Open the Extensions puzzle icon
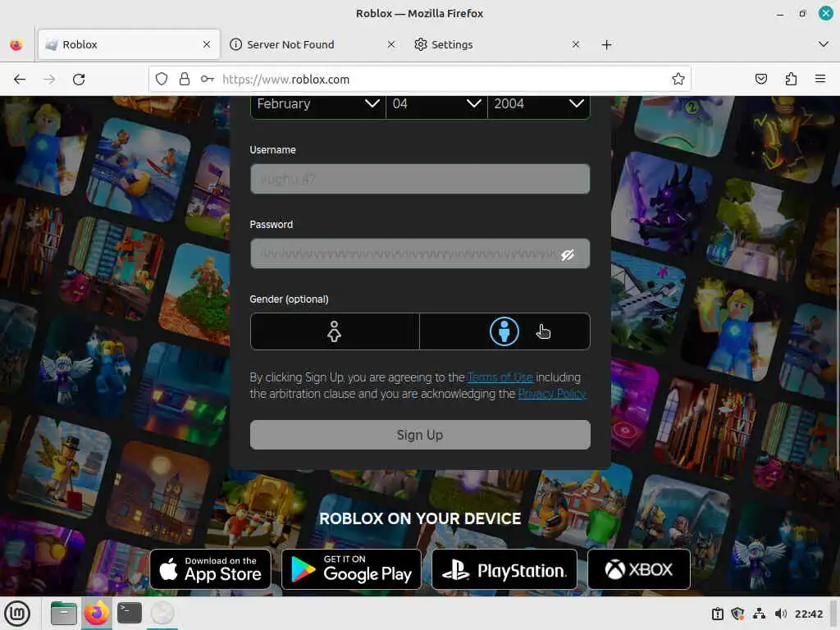 (791, 80)
